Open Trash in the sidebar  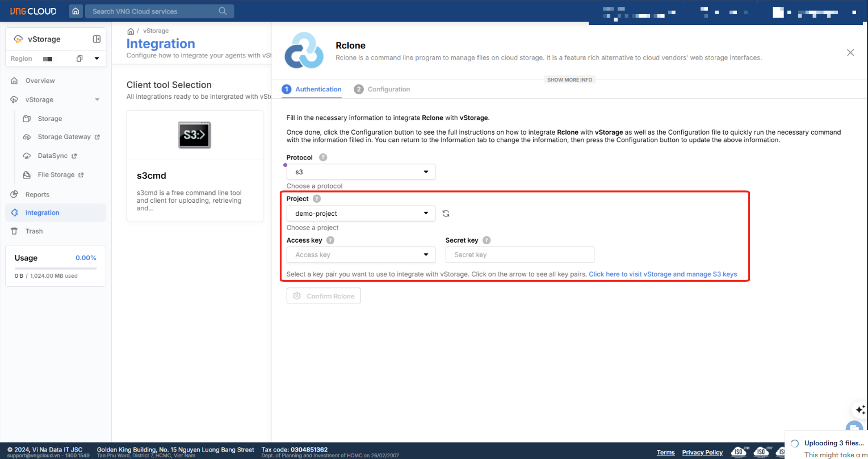(x=34, y=231)
